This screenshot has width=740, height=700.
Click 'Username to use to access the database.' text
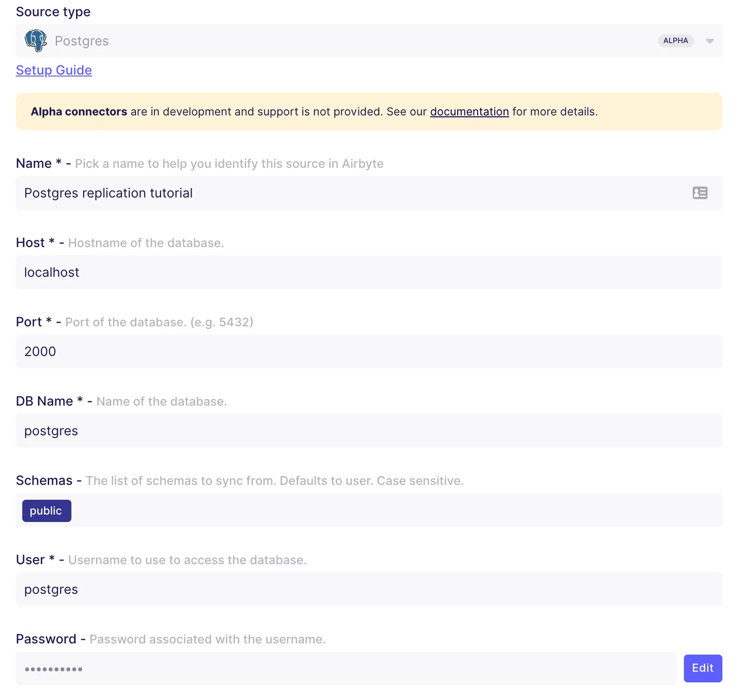187,560
